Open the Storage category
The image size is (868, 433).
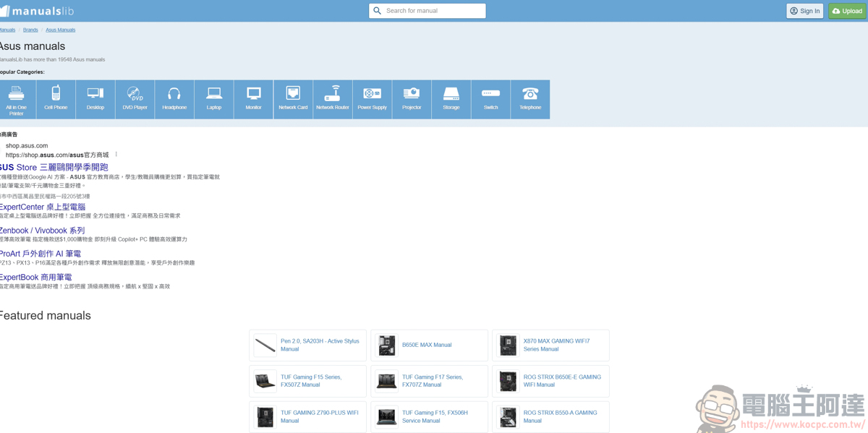tap(451, 100)
